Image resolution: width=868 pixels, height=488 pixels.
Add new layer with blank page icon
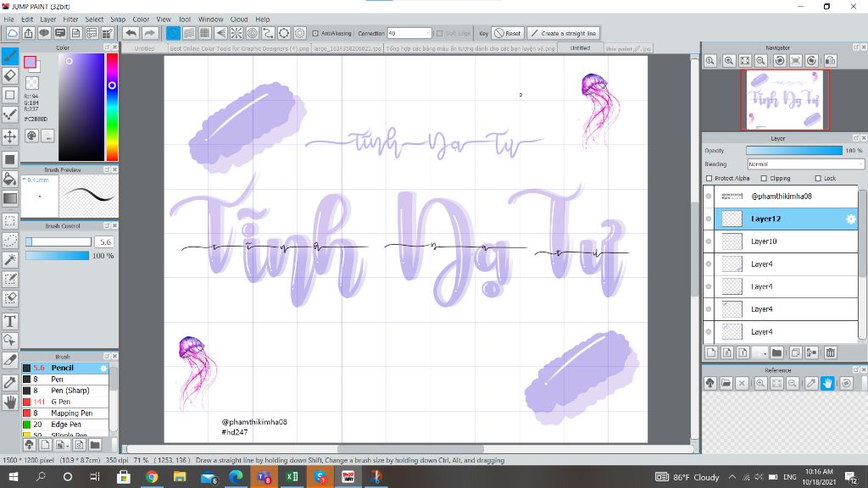[x=711, y=352]
